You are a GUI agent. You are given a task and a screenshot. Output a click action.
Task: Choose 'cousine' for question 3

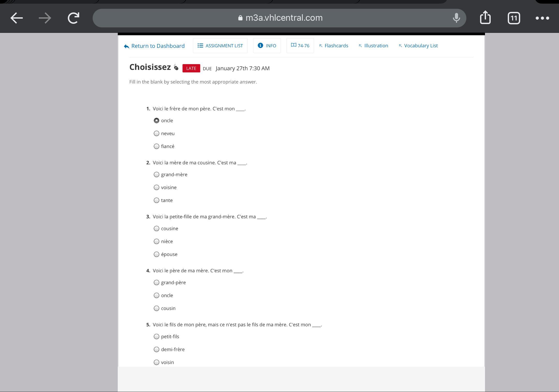(156, 229)
